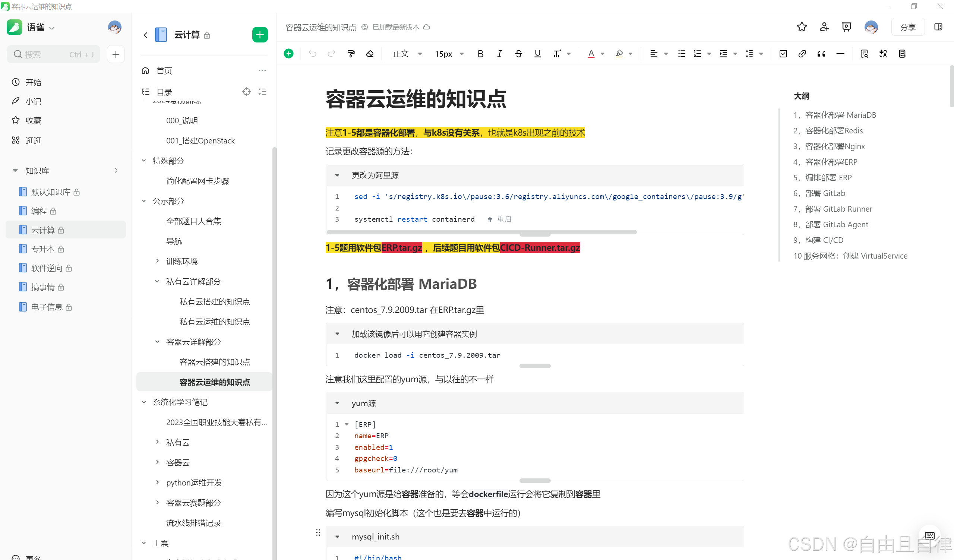Insert a horizontal divider line
The width and height of the screenshot is (954, 560).
coord(840,54)
